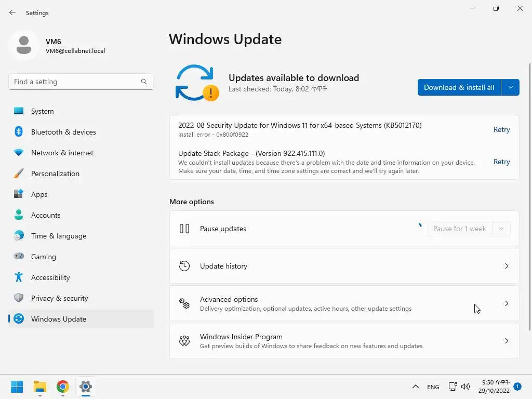Retry the KB5012170 security update
532x399 pixels.
pyautogui.click(x=501, y=129)
